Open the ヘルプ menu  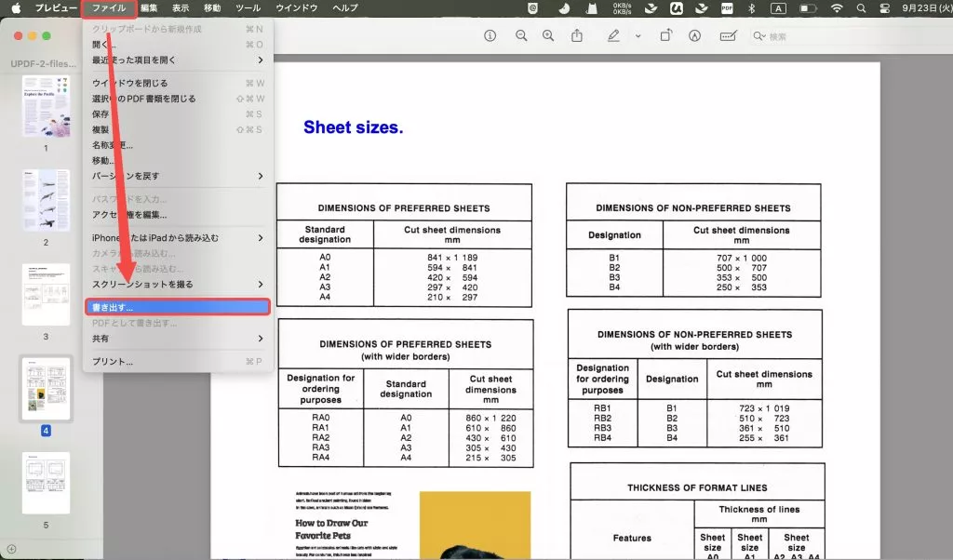(x=345, y=7)
